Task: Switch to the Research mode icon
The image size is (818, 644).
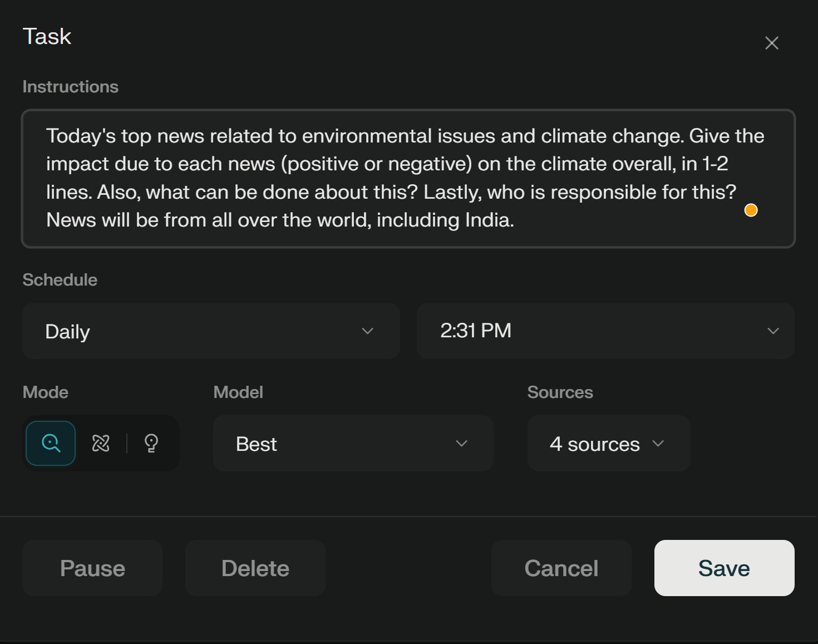Action: (x=101, y=443)
